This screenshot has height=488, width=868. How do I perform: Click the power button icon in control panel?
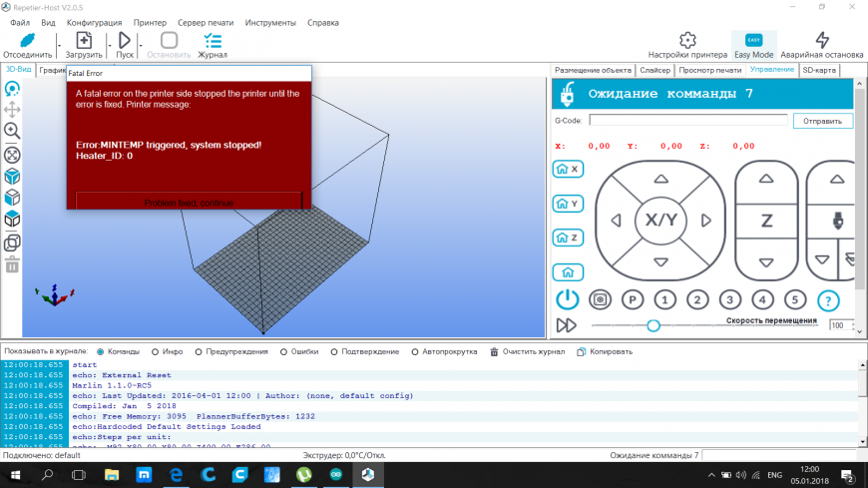click(567, 299)
